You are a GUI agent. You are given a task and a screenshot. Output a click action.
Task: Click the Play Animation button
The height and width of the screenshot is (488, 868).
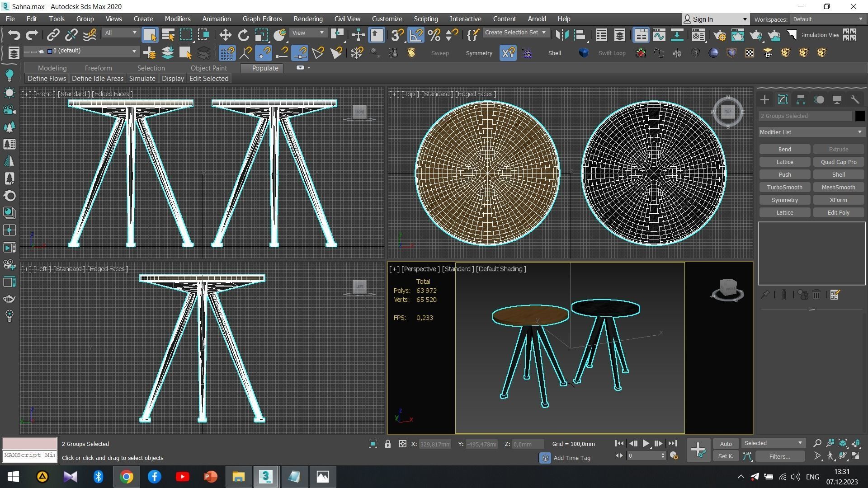[646, 444]
